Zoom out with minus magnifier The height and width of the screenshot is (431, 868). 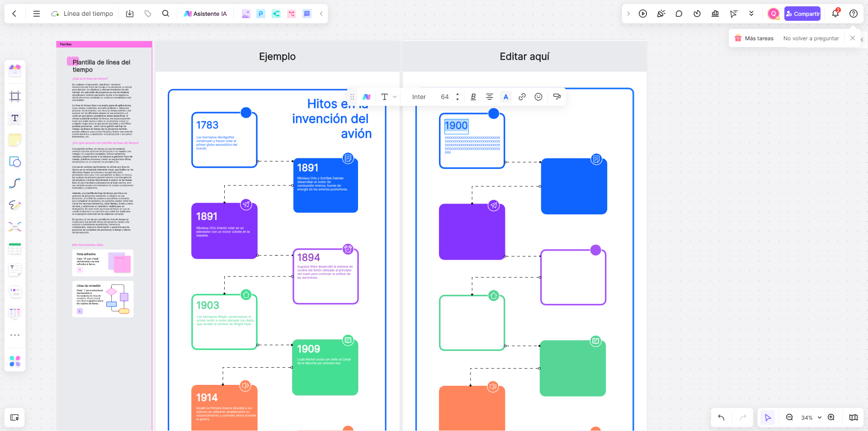[790, 417]
